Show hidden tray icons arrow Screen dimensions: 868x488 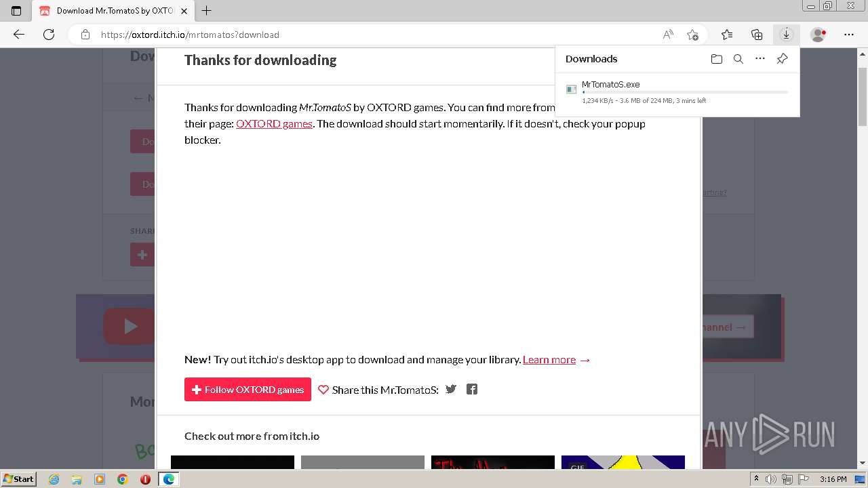(757, 479)
